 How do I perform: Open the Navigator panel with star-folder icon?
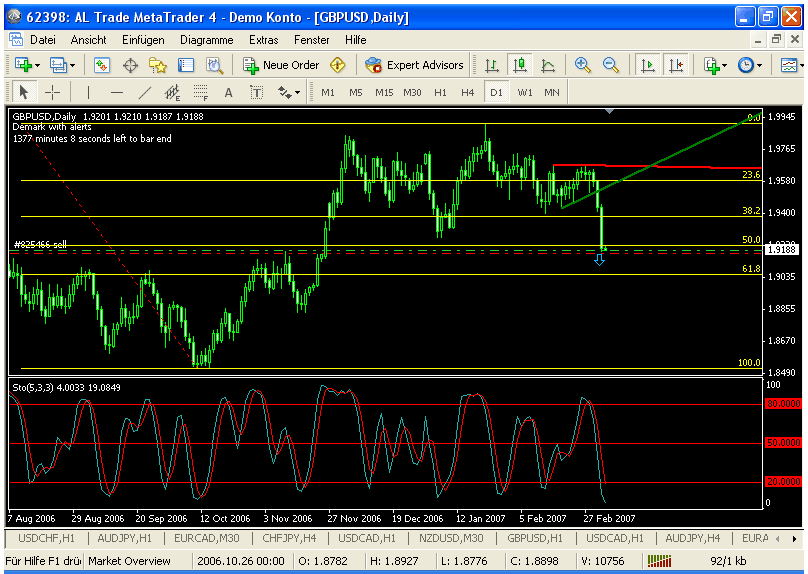click(x=158, y=65)
